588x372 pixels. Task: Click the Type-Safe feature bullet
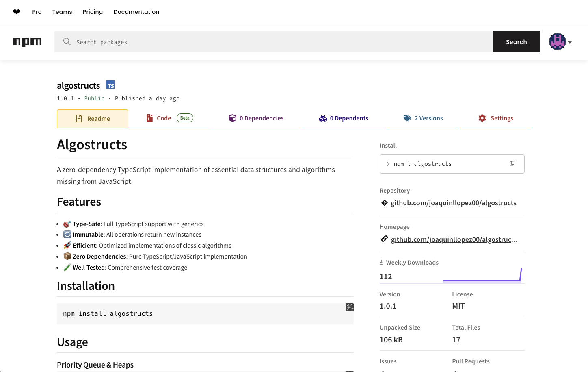pos(134,224)
